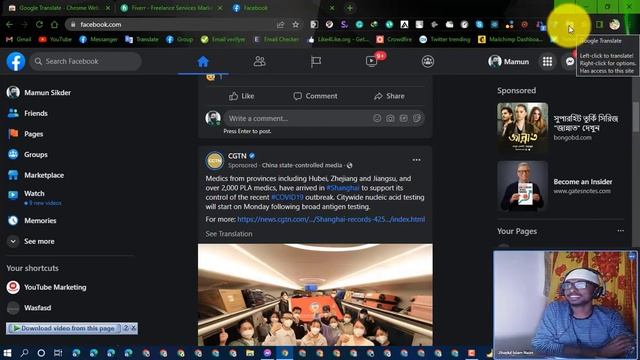Open the Groups tab in top navigation
Viewport: 640px width, 360px height.
[428, 62]
